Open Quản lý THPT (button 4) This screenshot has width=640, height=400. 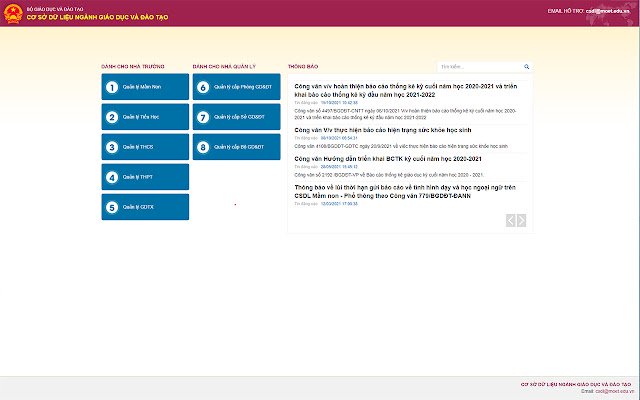point(145,177)
